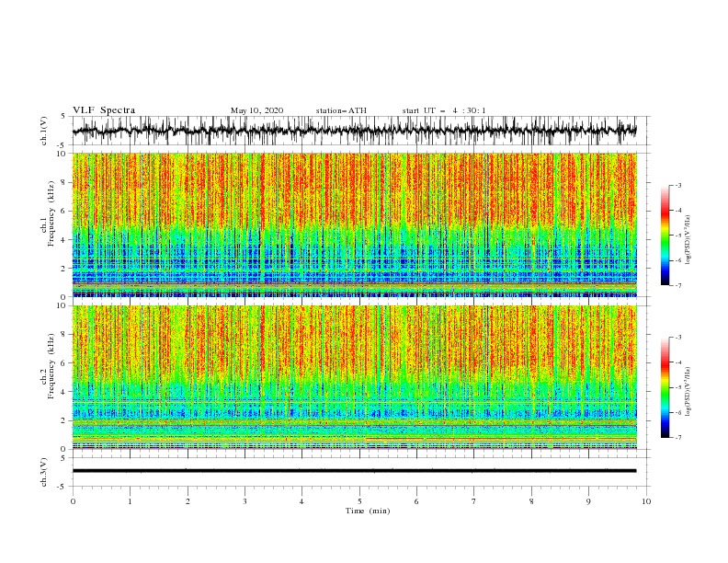
Task: Click the "5" tick on the time axis
Action: pos(359,501)
